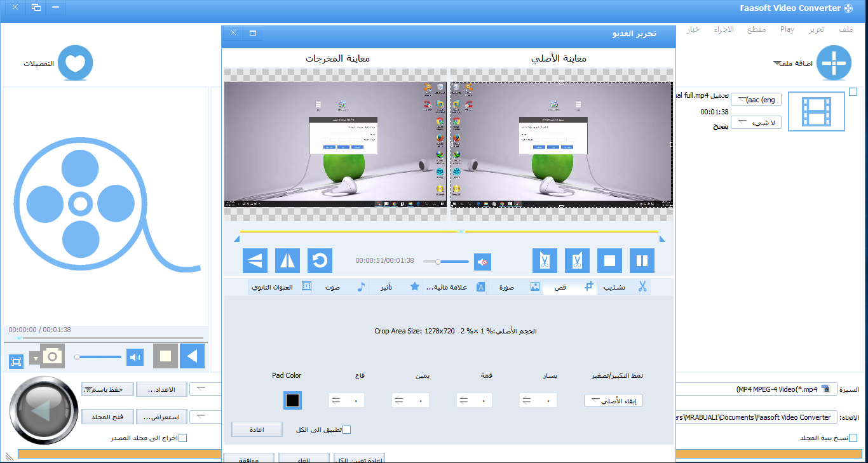Select the checkbox next to full.mp4
The image size is (868, 463).
853,91
